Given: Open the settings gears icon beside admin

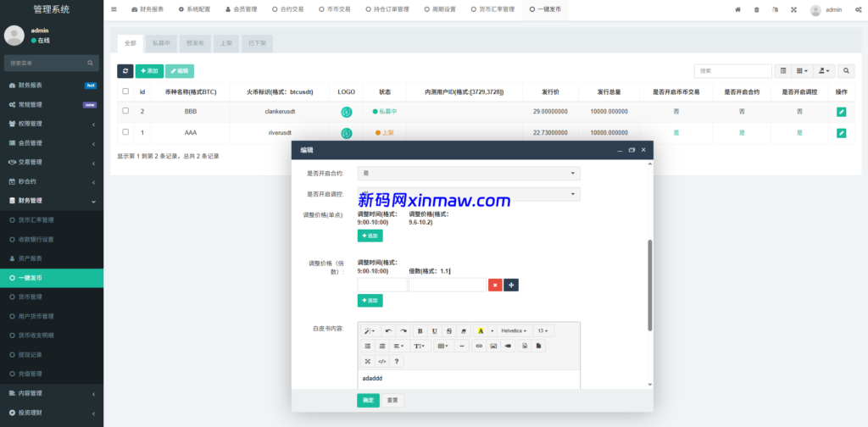Looking at the screenshot, I should click(858, 9).
